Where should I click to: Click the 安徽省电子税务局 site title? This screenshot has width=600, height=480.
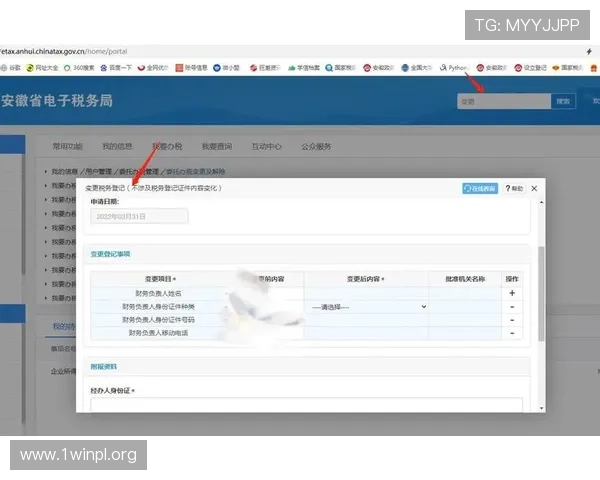pyautogui.click(x=57, y=101)
